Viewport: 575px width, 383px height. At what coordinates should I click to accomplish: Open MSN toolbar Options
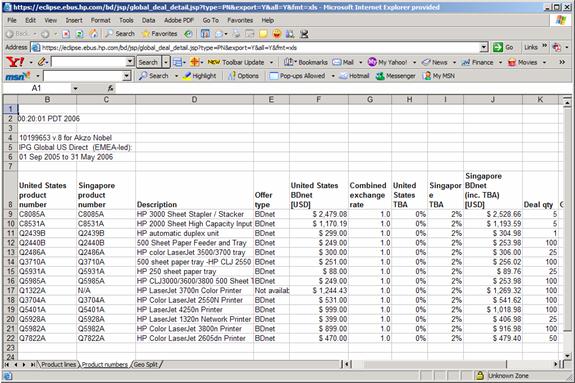[243, 76]
